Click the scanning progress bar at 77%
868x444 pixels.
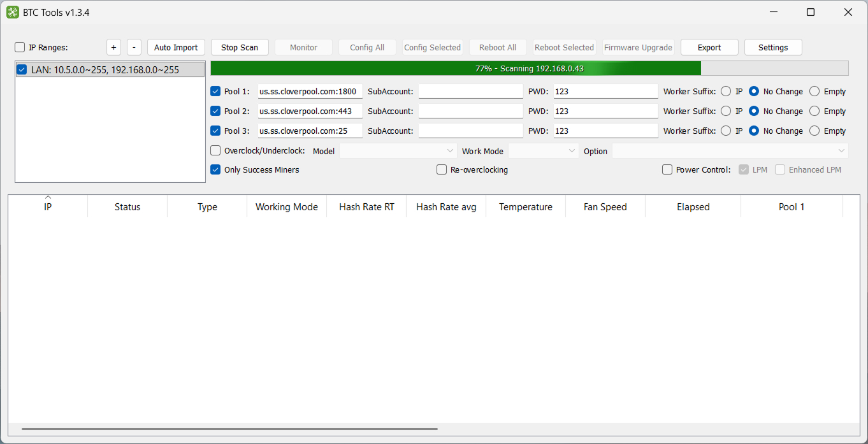coord(530,68)
